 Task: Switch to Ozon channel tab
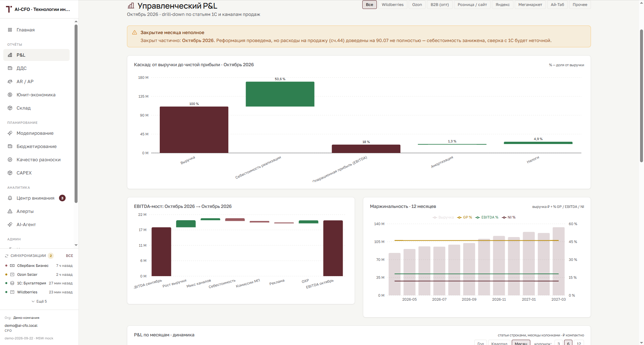pyautogui.click(x=417, y=5)
